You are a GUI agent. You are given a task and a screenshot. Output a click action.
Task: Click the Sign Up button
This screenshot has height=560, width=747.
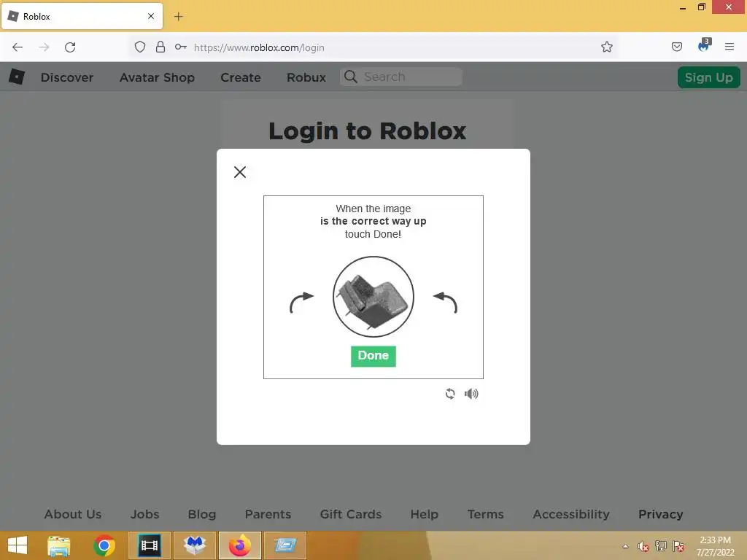(709, 77)
